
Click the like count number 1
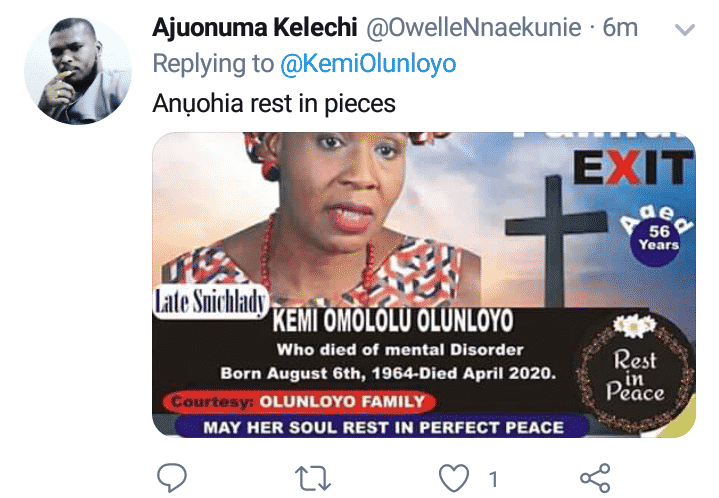click(x=493, y=479)
